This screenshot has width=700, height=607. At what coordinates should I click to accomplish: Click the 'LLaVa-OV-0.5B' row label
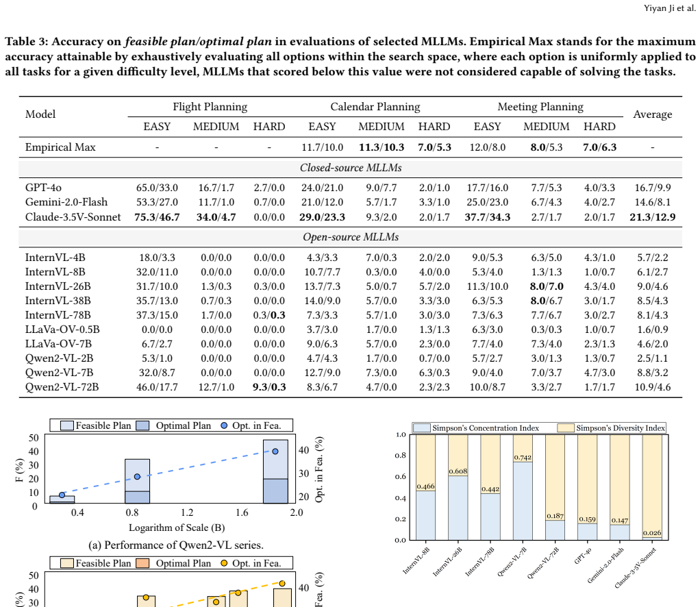coord(62,330)
